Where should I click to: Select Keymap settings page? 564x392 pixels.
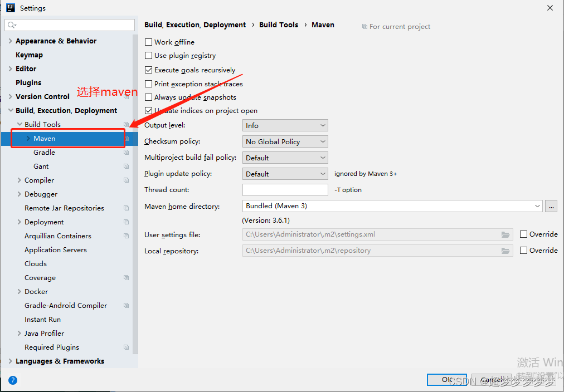click(x=29, y=55)
